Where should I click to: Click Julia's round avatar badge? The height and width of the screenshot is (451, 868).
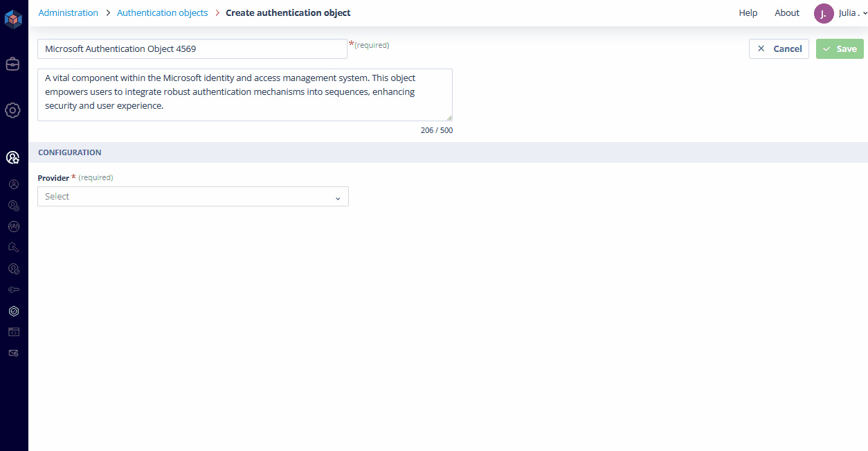[x=824, y=13]
